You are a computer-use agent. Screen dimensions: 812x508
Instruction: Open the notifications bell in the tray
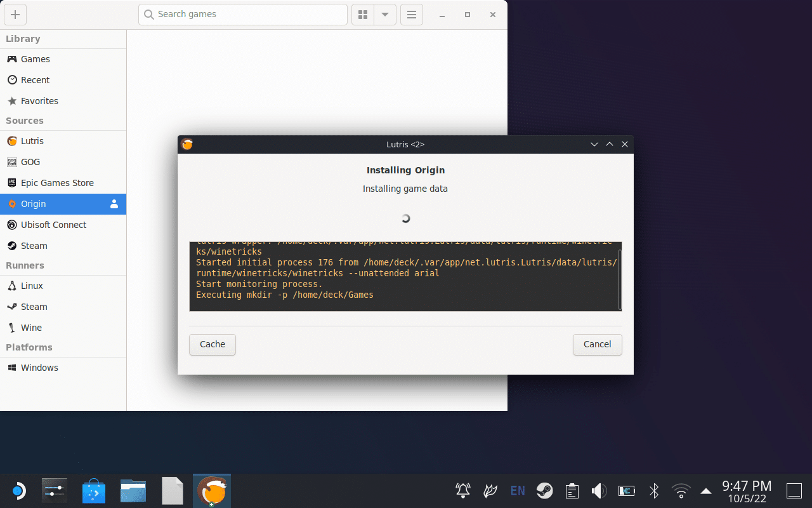pos(463,491)
